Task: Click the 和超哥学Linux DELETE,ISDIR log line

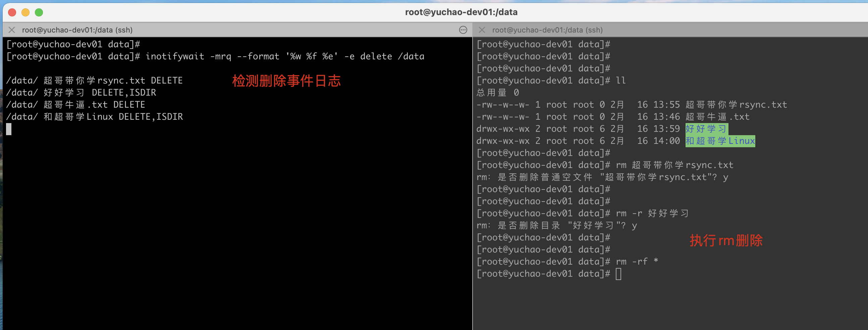Action: pyautogui.click(x=95, y=117)
